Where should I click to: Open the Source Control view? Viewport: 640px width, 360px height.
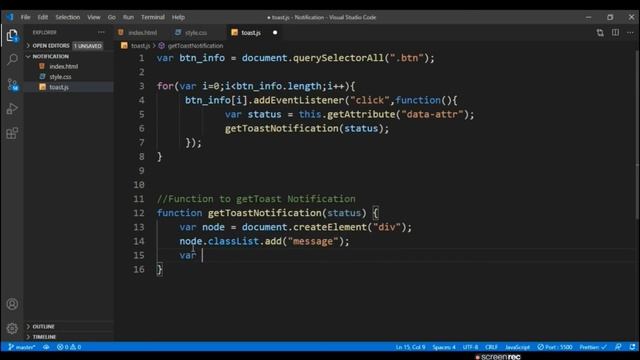tap(12, 84)
